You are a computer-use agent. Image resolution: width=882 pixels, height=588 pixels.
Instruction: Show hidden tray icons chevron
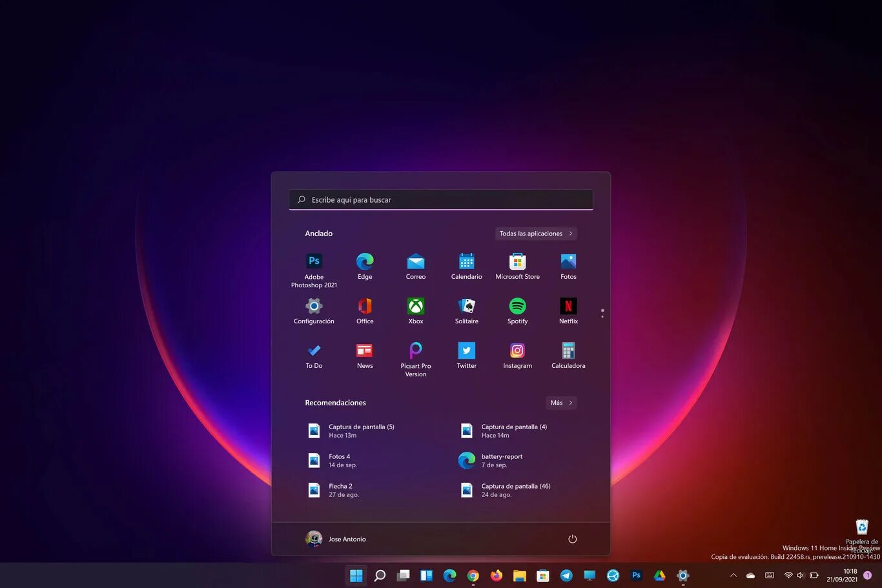733,575
